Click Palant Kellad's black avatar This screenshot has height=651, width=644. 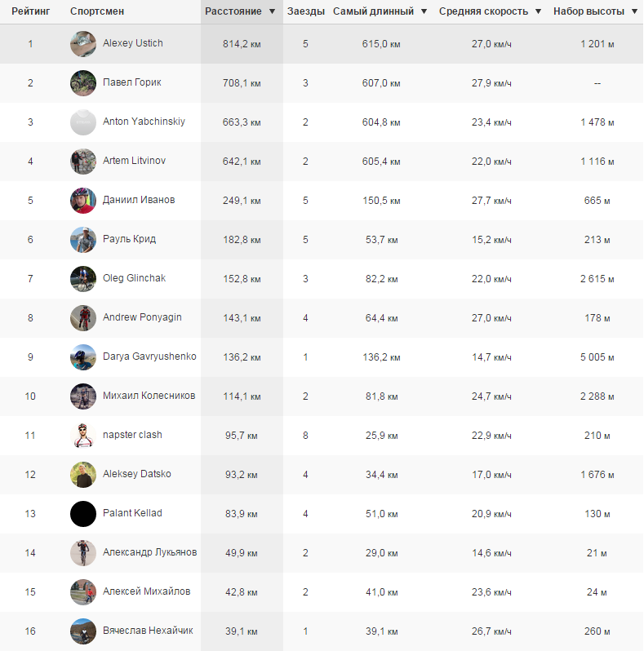click(x=83, y=514)
